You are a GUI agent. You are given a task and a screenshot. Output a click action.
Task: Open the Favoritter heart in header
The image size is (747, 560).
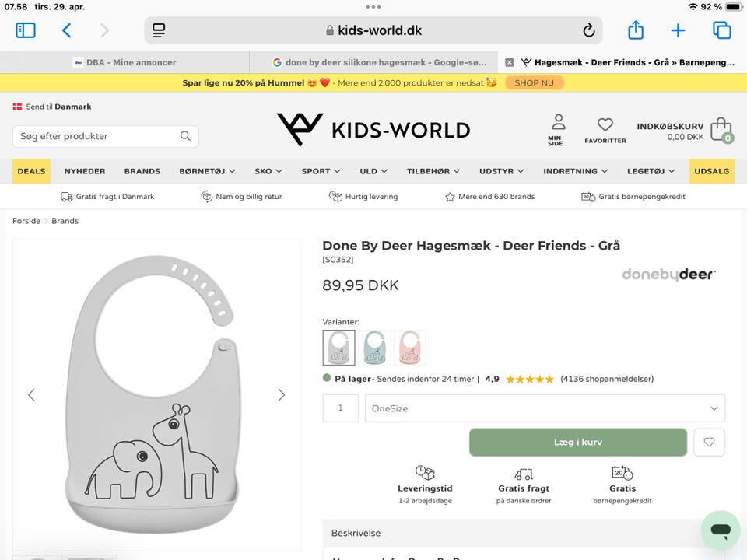(605, 129)
